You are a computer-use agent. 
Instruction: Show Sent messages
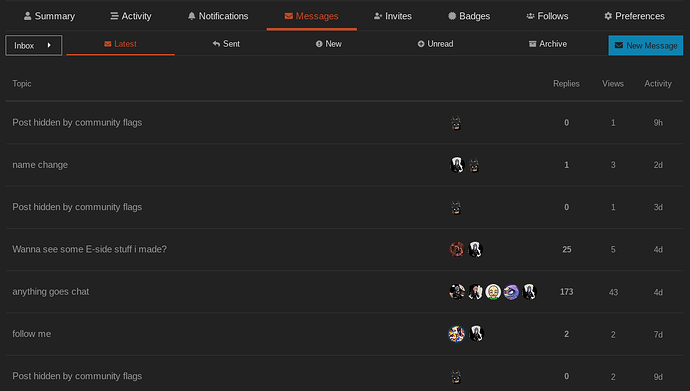click(226, 44)
